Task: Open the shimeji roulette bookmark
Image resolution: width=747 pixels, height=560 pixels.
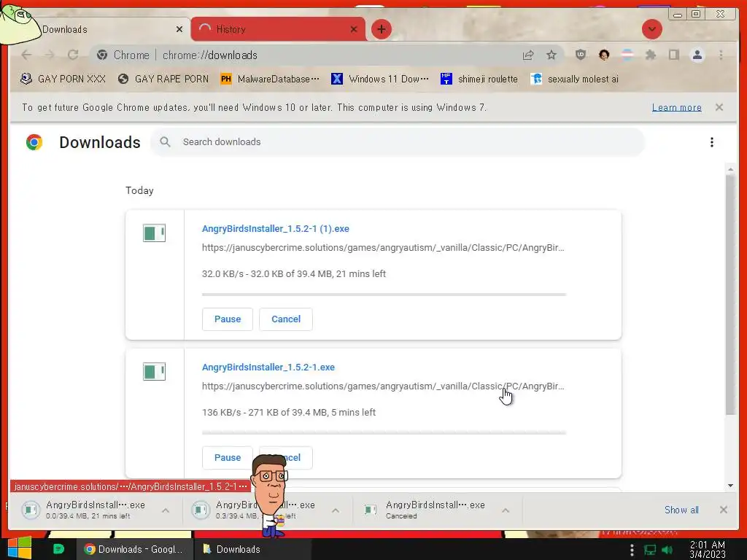Action: [x=479, y=79]
